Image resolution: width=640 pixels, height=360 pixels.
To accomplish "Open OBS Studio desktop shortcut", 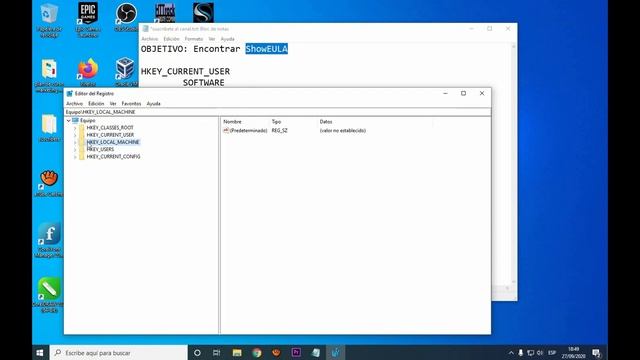I will (126, 17).
